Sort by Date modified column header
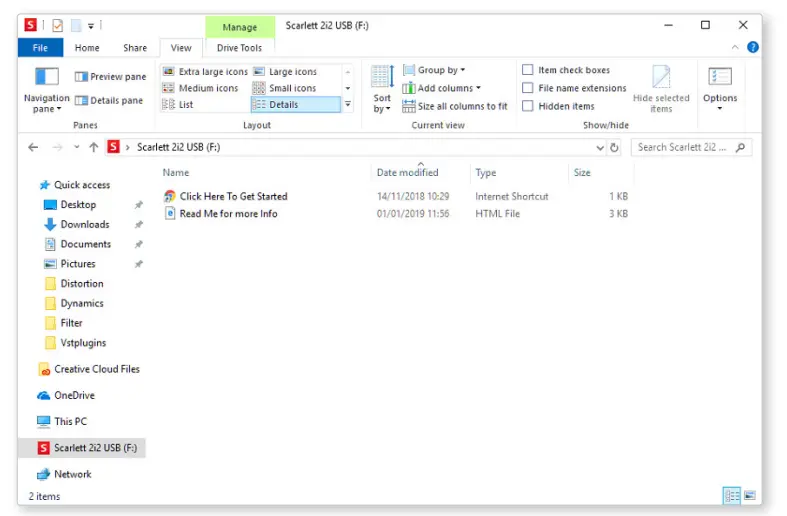The image size is (787, 516). (x=407, y=173)
